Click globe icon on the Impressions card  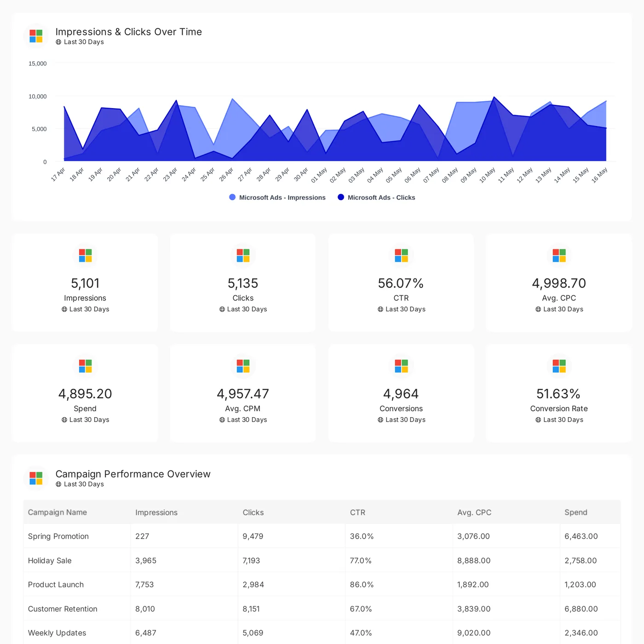(x=64, y=309)
